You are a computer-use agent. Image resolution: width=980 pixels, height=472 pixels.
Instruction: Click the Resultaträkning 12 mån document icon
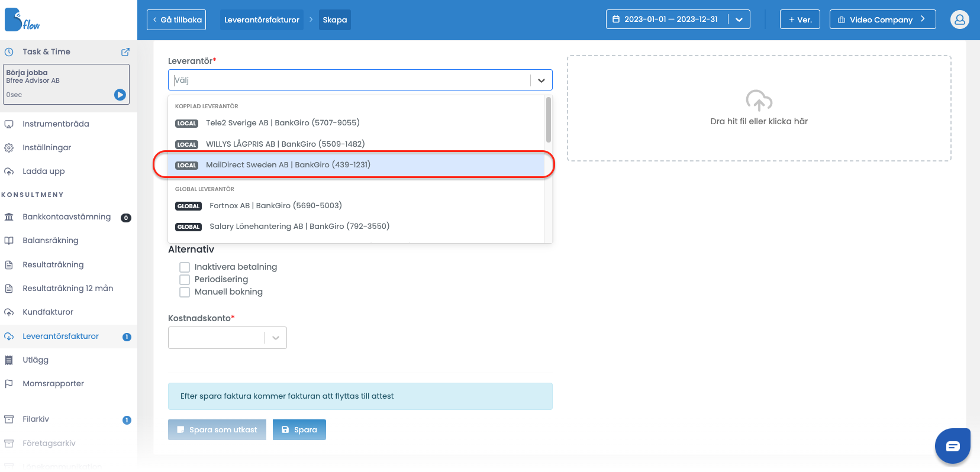coord(9,289)
